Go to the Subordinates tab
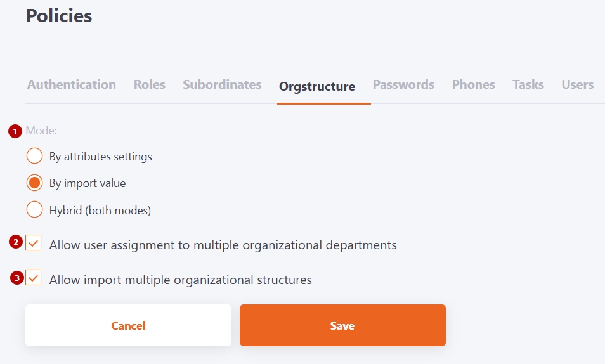This screenshot has width=605, height=364. click(222, 84)
